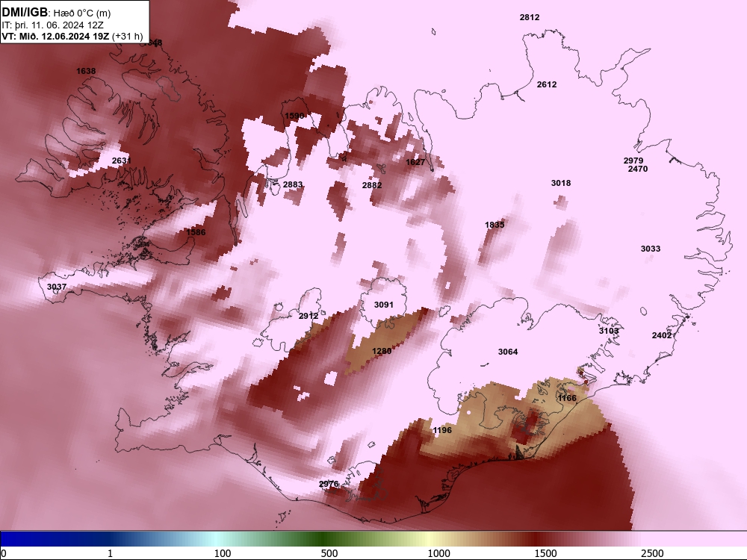
Task: Click the color scale label 0
Action: (x=4, y=553)
